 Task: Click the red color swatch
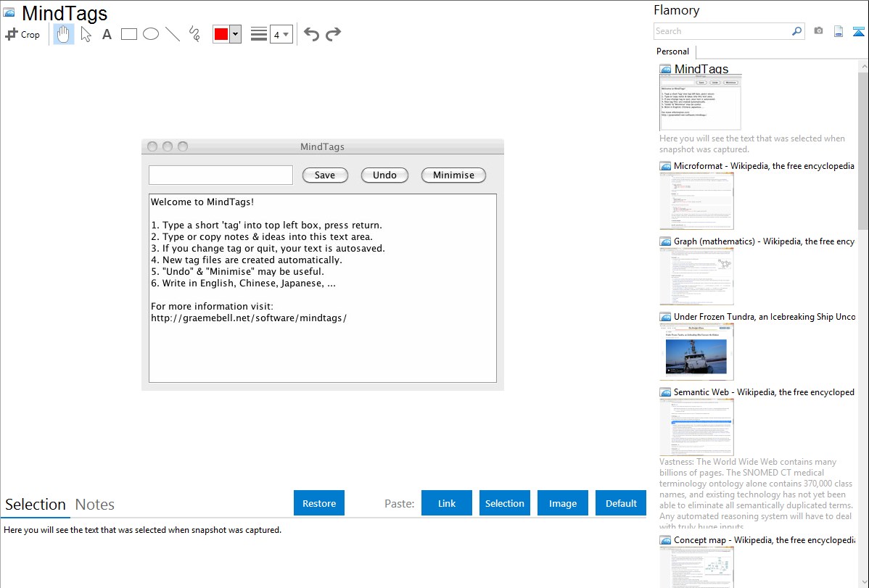pyautogui.click(x=221, y=34)
